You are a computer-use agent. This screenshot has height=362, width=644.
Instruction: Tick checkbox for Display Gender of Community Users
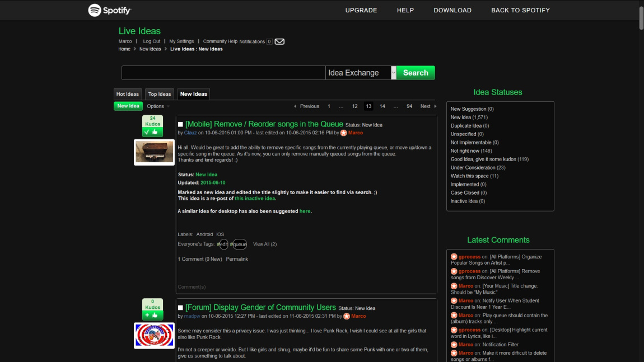coord(180,307)
